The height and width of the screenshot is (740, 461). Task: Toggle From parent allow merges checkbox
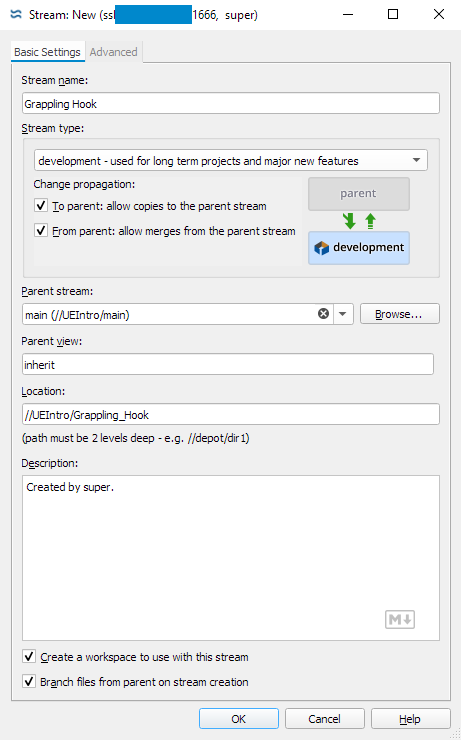tap(41, 230)
